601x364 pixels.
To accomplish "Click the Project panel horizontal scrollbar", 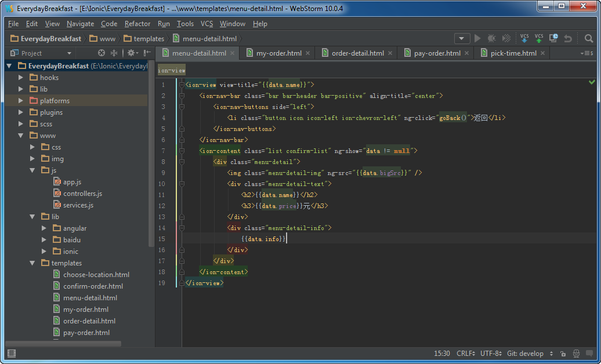I will [x=63, y=344].
